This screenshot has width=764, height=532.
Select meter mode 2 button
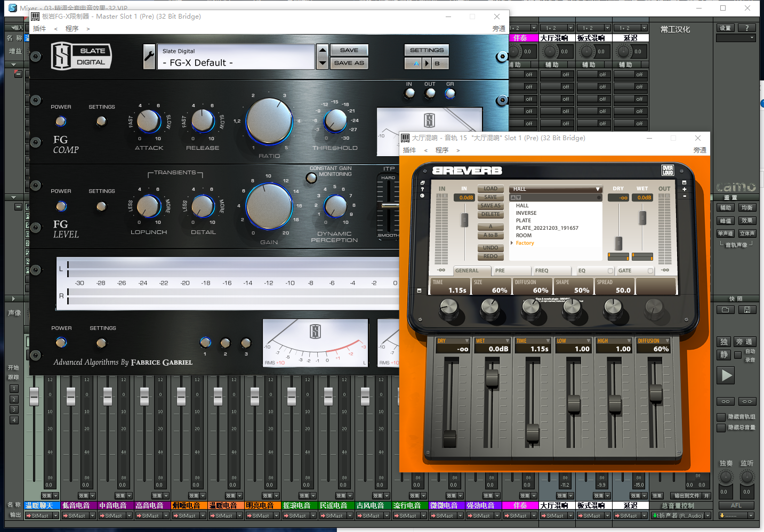[225, 342]
